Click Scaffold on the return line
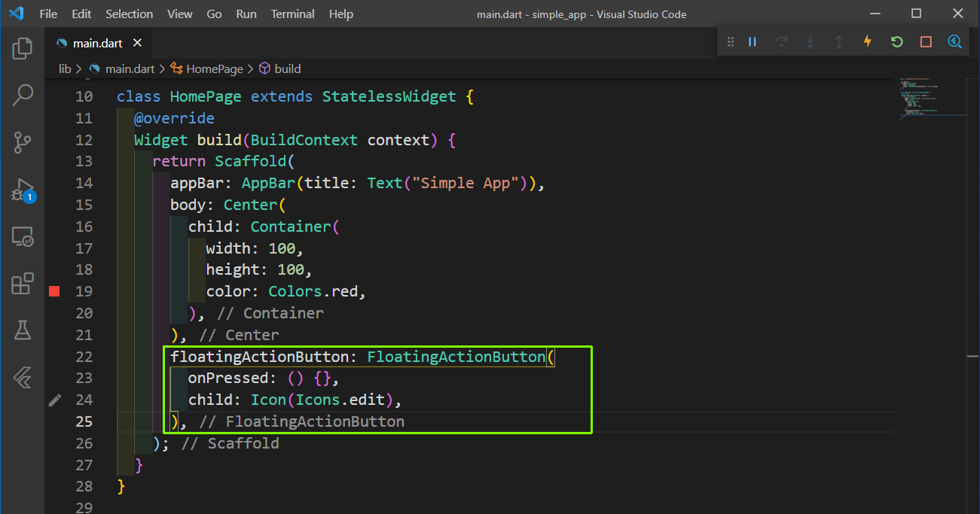This screenshot has width=980, height=514. coord(250,161)
